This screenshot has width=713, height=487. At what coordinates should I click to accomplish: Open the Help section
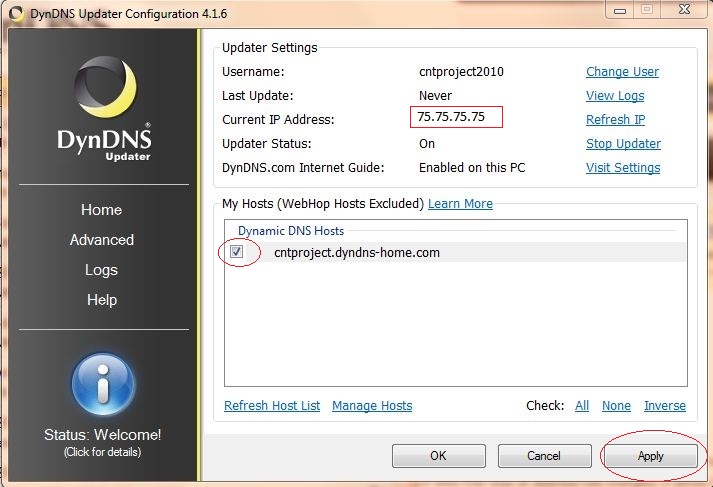[102, 300]
